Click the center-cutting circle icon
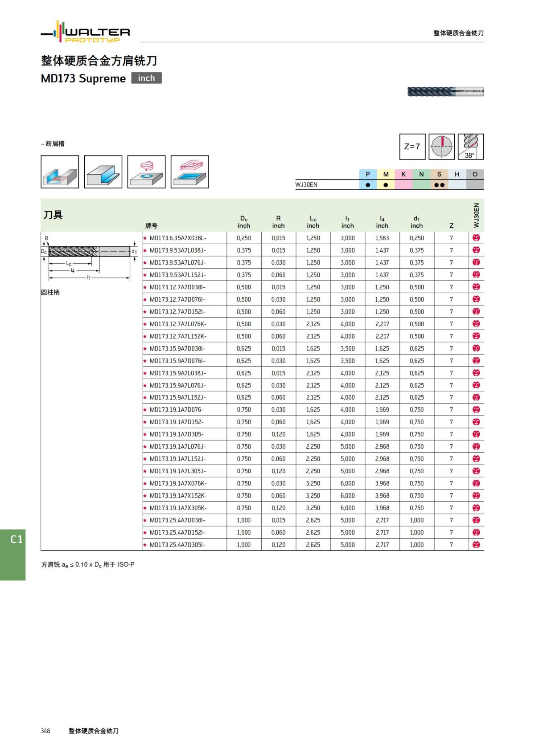535x756 pixels. tap(441, 147)
